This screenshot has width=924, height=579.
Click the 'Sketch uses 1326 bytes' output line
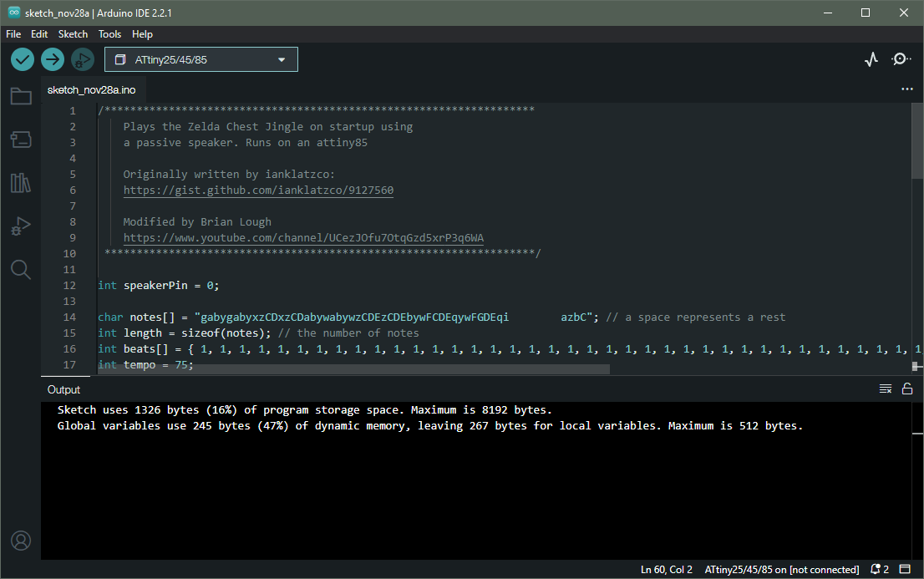pyautogui.click(x=305, y=409)
